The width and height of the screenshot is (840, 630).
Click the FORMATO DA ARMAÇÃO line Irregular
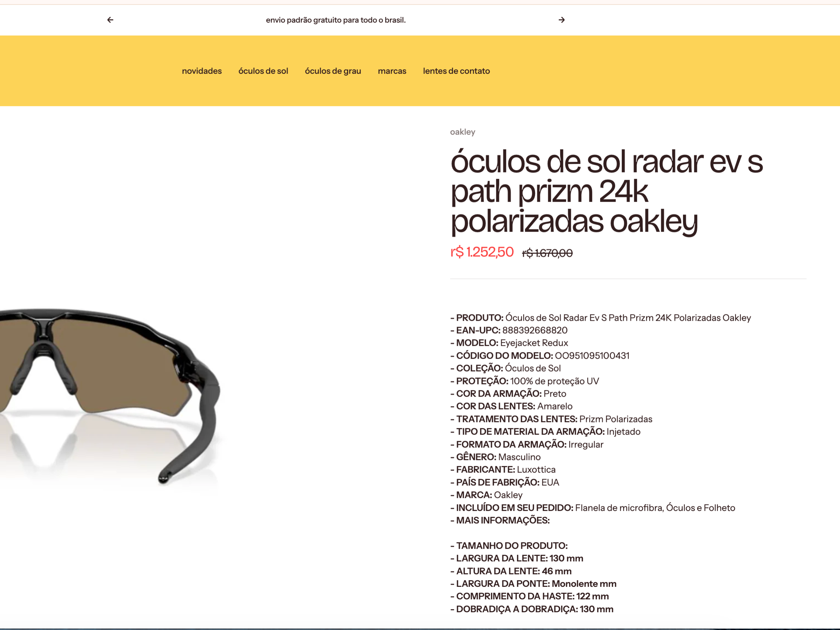pyautogui.click(x=527, y=445)
